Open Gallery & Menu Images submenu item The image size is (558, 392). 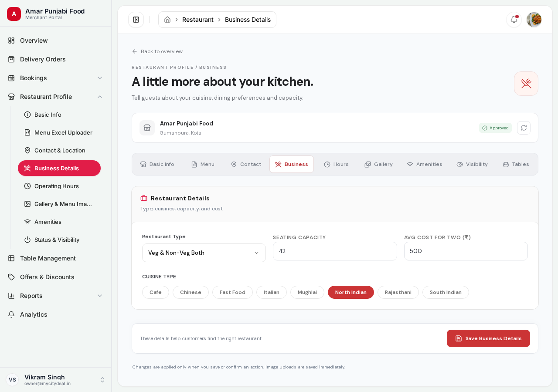[x=59, y=204]
